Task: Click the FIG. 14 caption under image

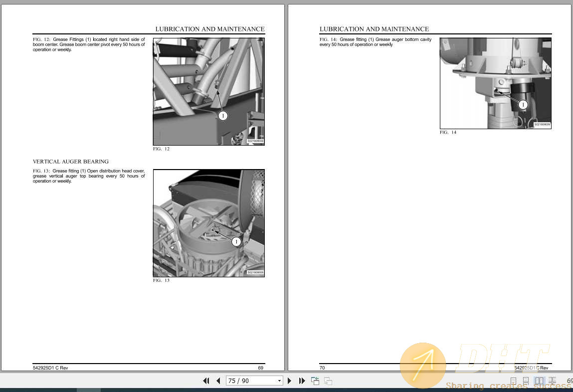Action: [x=448, y=132]
